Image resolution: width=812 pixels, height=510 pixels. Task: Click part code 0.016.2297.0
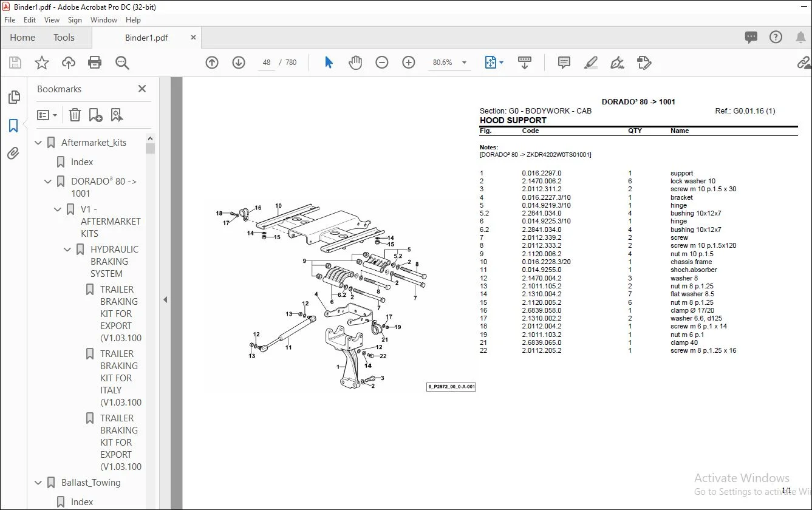542,173
